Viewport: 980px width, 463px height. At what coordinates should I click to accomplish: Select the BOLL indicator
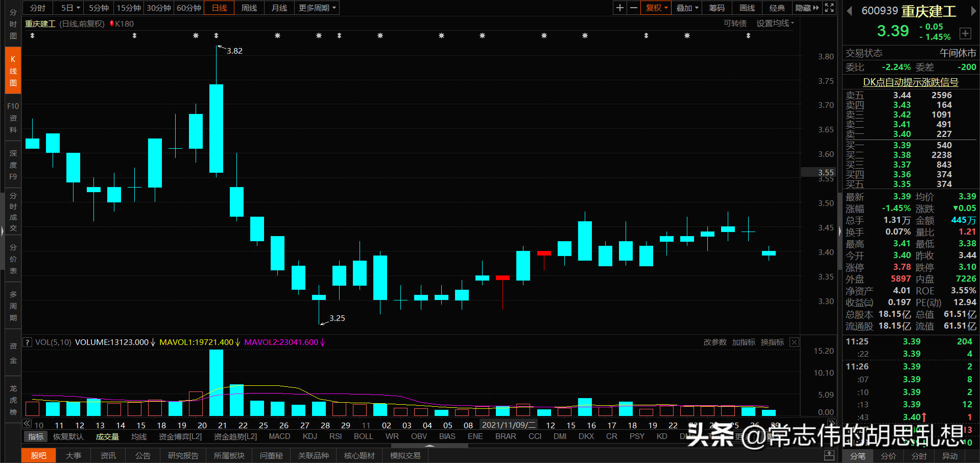click(363, 436)
